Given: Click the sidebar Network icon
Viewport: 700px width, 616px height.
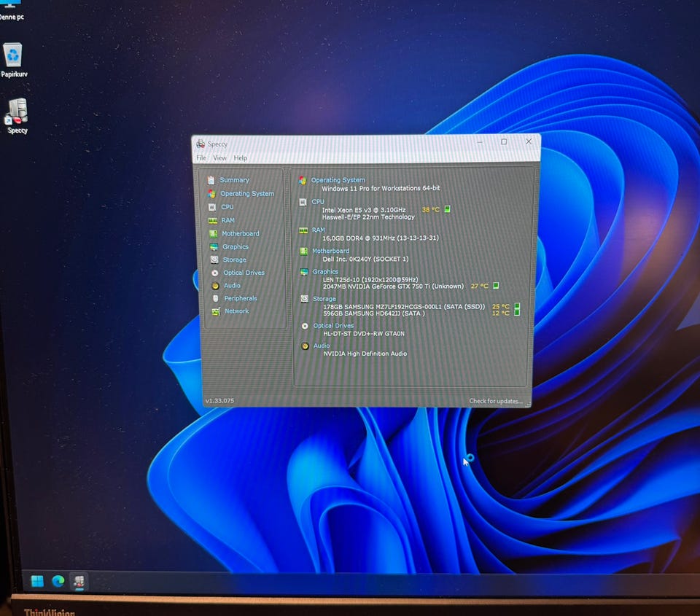Looking at the screenshot, I should pos(216,311).
